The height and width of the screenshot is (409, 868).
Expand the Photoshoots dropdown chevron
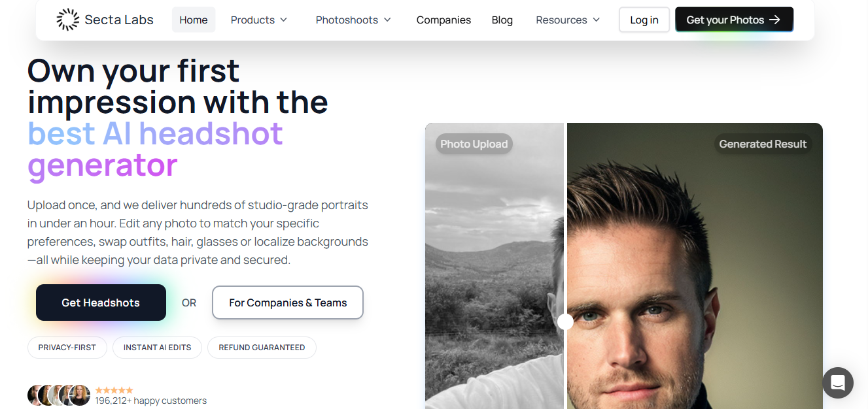point(387,20)
